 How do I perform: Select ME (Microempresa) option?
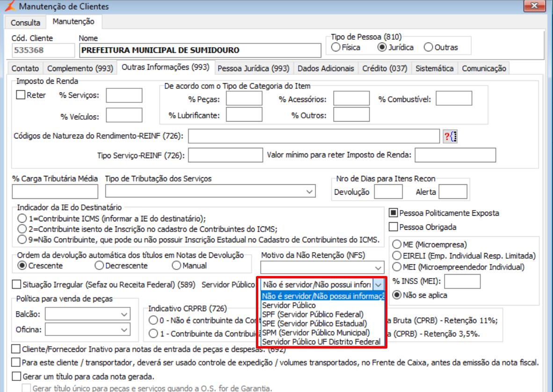pos(397,244)
